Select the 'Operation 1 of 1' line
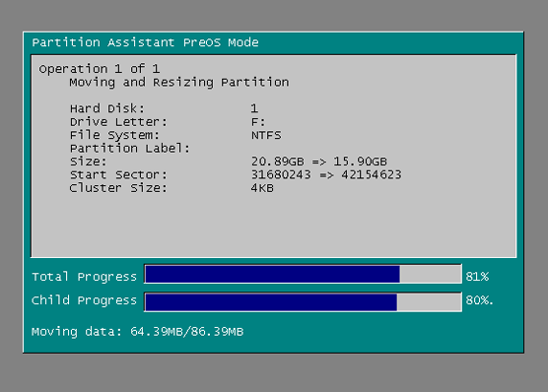The image size is (548, 392). click(100, 69)
